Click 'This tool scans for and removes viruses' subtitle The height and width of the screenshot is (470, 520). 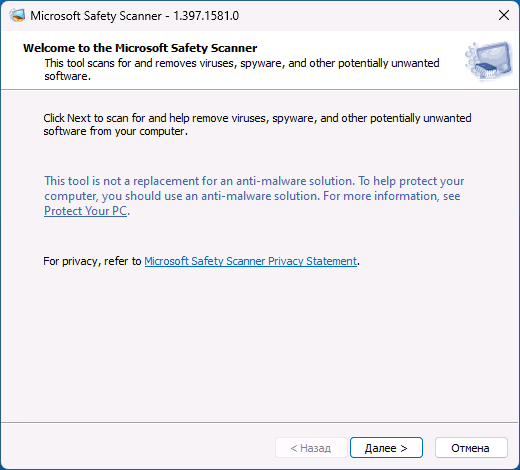242,69
